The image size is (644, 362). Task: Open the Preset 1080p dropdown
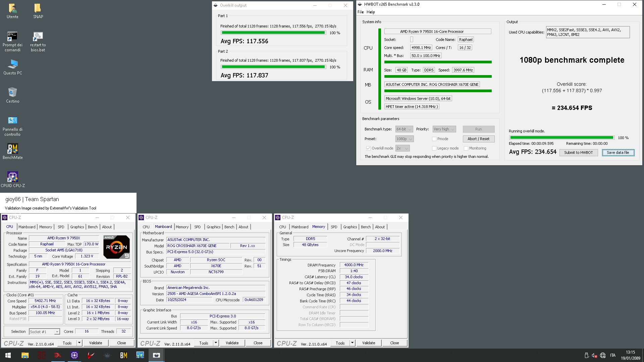(x=405, y=139)
